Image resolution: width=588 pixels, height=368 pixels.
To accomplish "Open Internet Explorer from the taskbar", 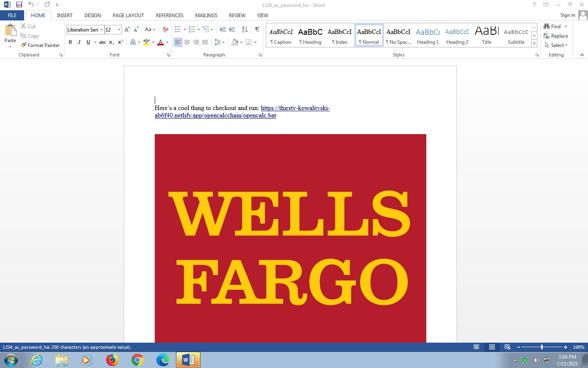I will (x=36, y=360).
